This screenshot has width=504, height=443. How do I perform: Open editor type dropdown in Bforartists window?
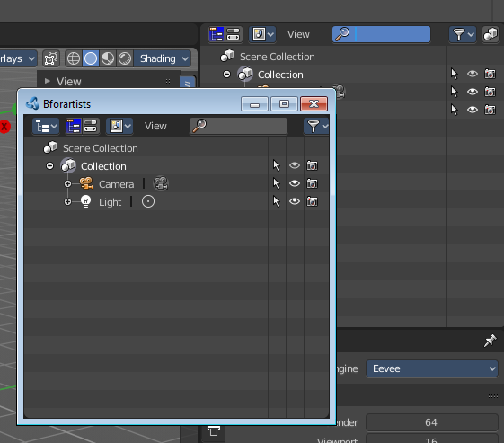click(46, 126)
